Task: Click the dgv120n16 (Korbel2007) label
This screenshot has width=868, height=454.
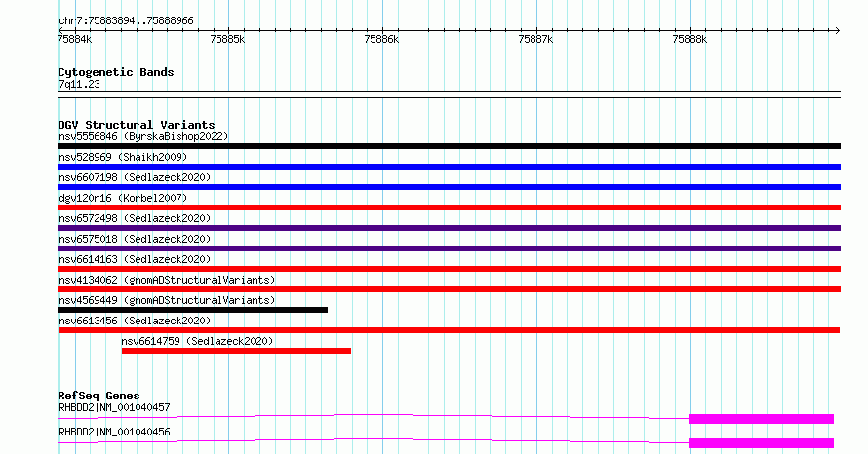Action: click(x=123, y=198)
